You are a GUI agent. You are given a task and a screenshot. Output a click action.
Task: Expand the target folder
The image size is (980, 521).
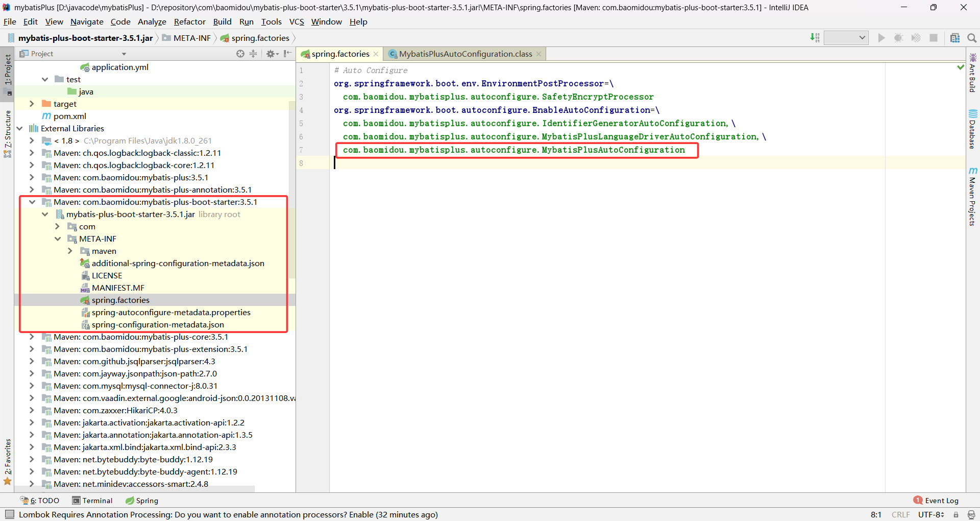pyautogui.click(x=32, y=104)
